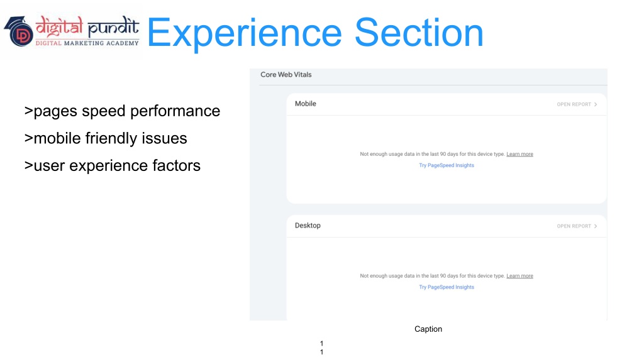Viewport: 644px width, 362px height.
Task: Open the Desktop Core Web Vitals report
Action: (x=574, y=226)
